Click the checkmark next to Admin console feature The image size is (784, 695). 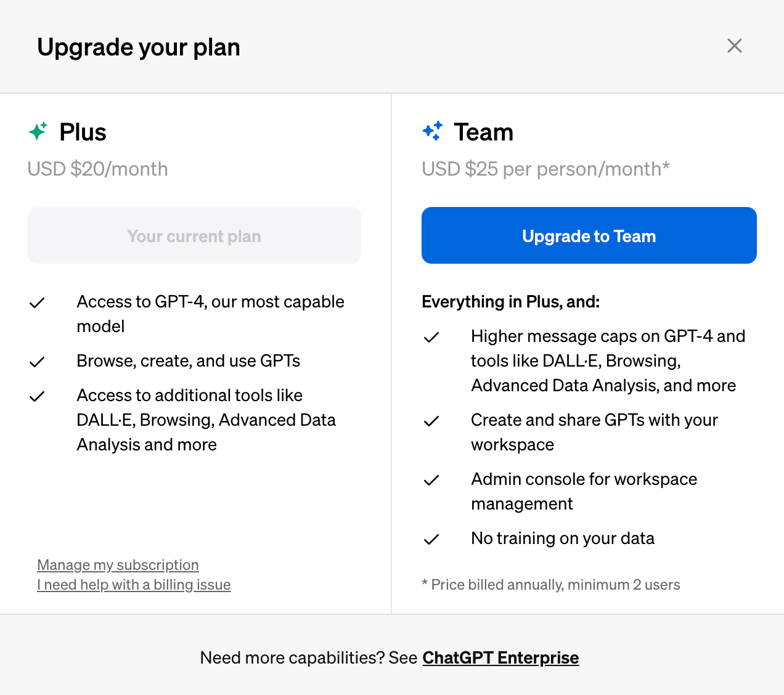pos(431,480)
